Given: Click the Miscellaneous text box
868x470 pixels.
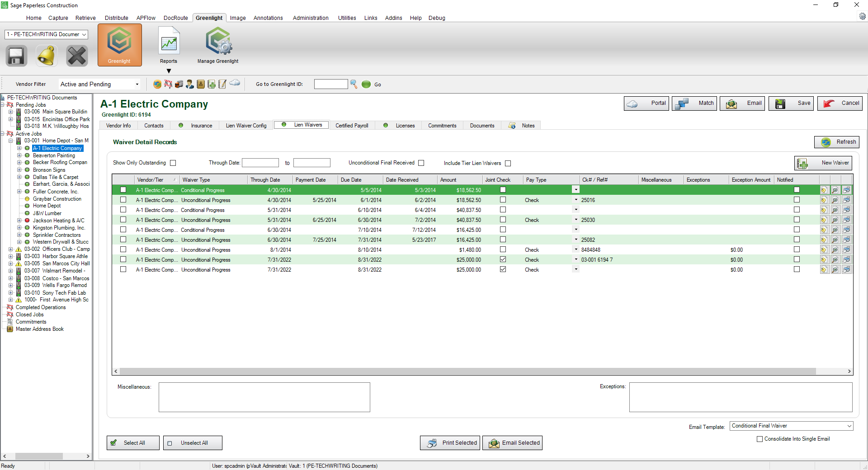Looking at the screenshot, I should click(x=264, y=397).
